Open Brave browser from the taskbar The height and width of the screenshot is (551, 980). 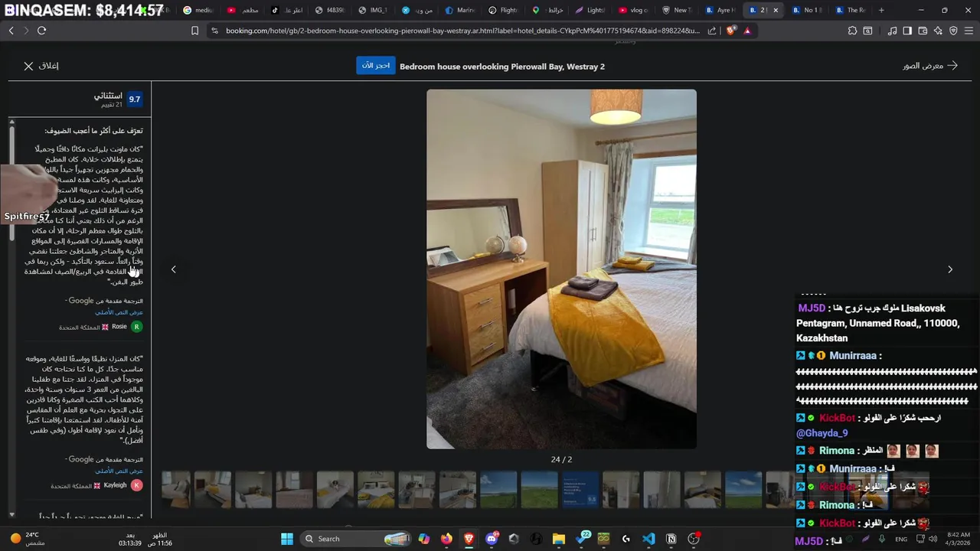(469, 539)
